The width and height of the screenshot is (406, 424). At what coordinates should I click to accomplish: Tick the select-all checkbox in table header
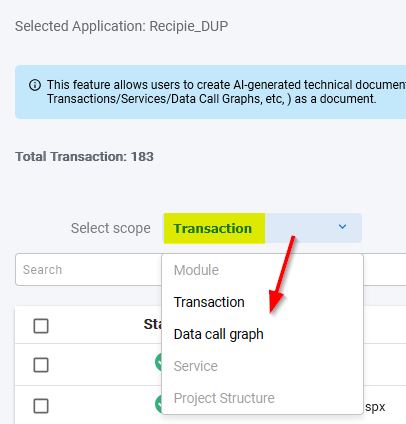[41, 326]
